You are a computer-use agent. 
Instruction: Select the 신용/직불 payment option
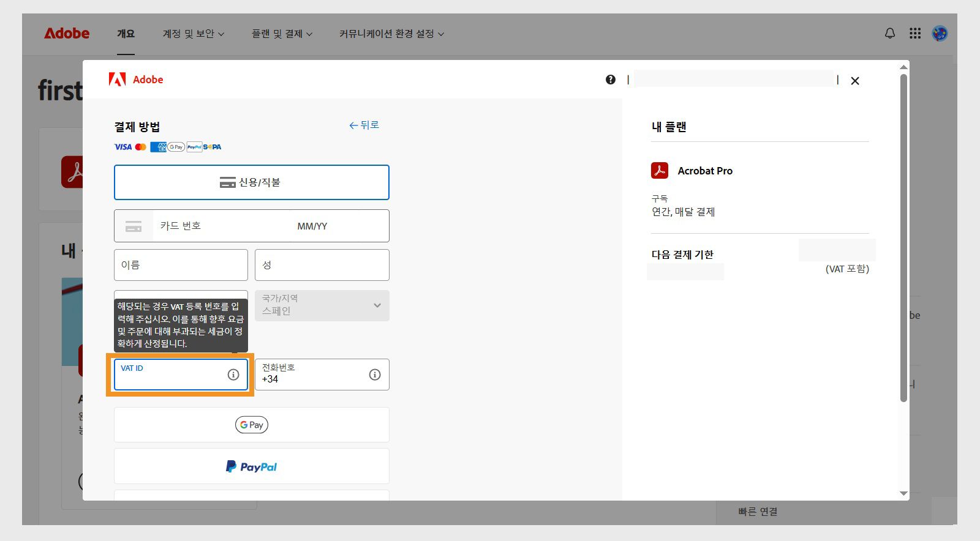[252, 182]
